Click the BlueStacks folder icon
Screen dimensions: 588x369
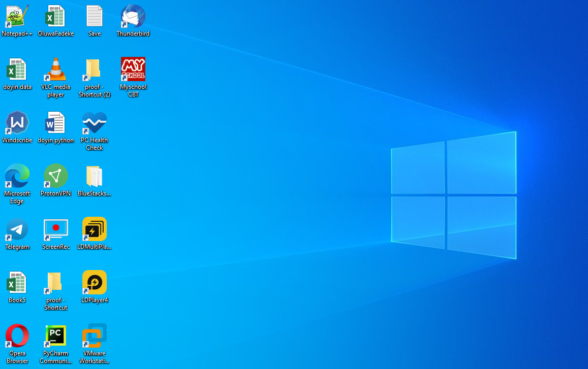(x=95, y=177)
